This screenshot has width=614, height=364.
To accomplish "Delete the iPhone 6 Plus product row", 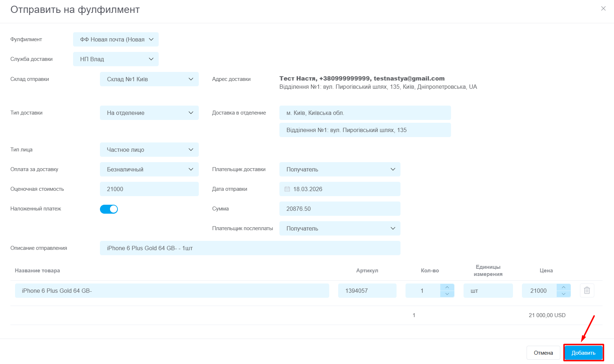I will pos(587,290).
